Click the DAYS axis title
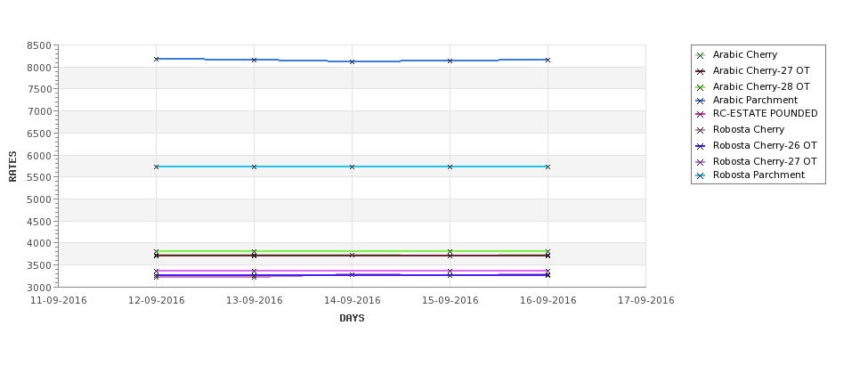Screen dimensions: 868x382 click(352, 318)
